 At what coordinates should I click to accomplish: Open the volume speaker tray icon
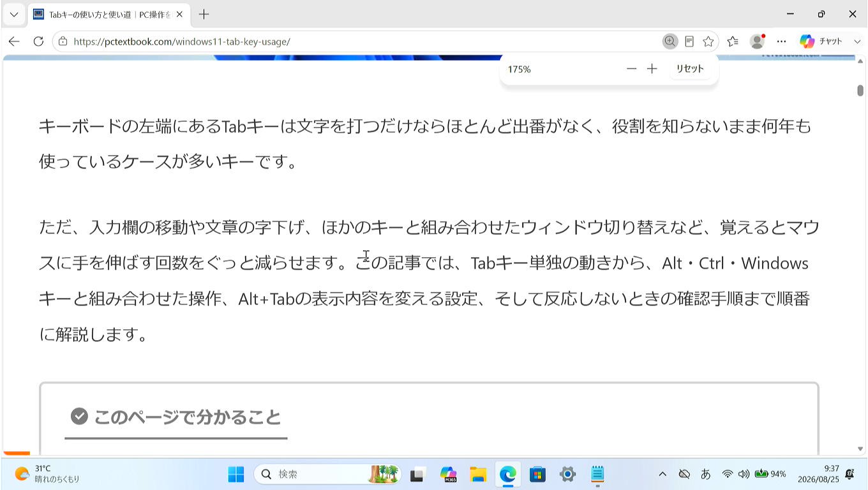tap(744, 474)
